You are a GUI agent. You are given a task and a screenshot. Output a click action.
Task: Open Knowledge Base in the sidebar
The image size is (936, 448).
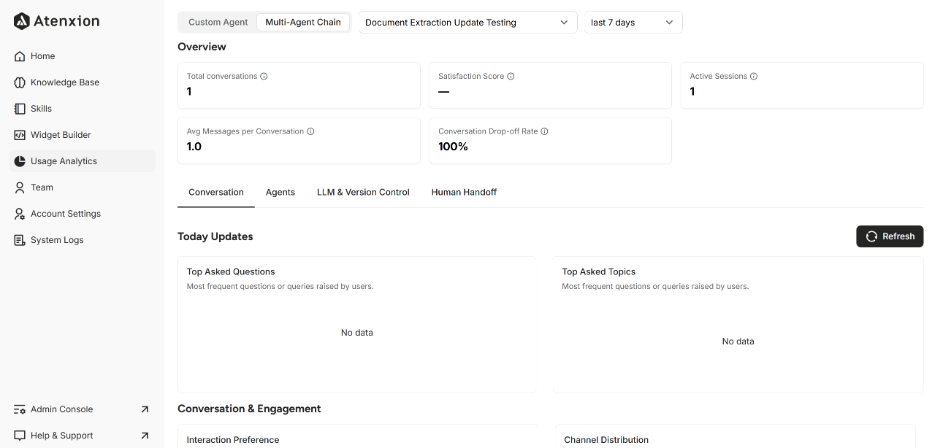coord(82,82)
